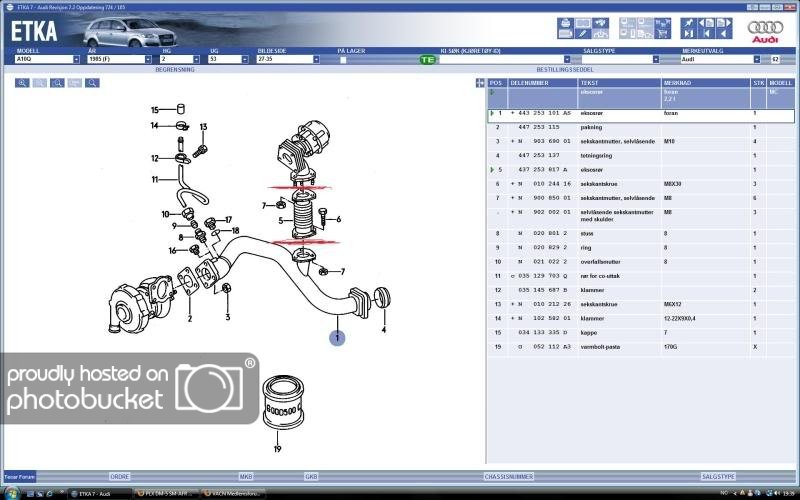Click the Chassisnummer button in bottom bar

(x=509, y=477)
